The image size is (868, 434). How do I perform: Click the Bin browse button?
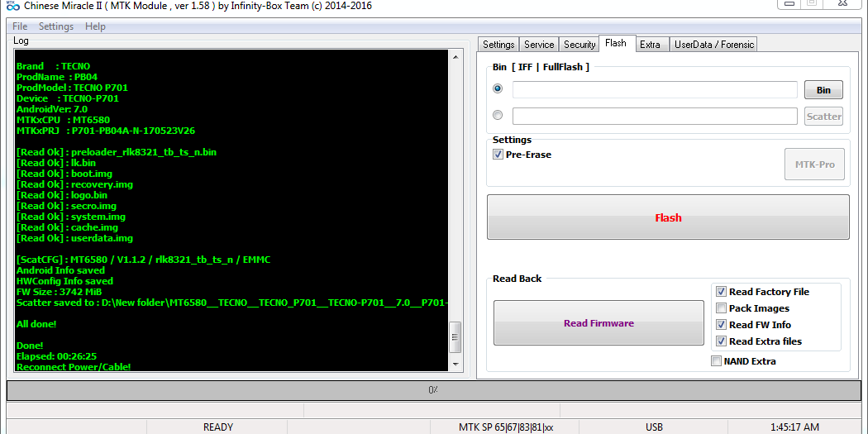823,89
